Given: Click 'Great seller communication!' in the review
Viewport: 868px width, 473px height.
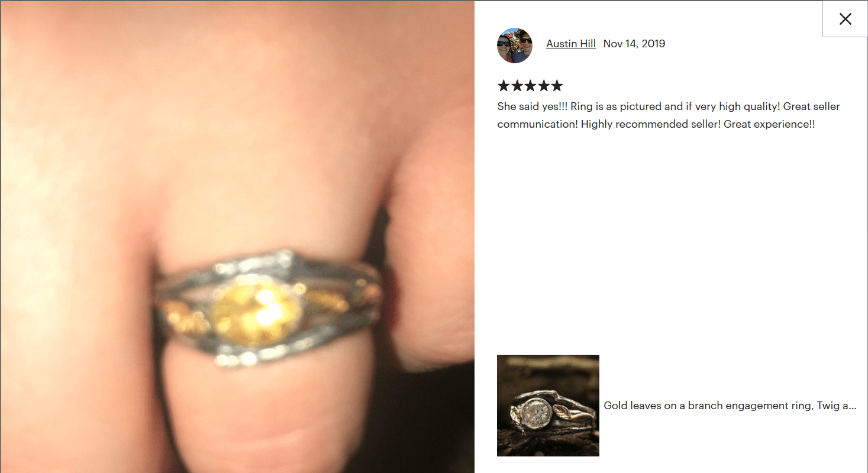Looking at the screenshot, I should pyautogui.click(x=669, y=115).
